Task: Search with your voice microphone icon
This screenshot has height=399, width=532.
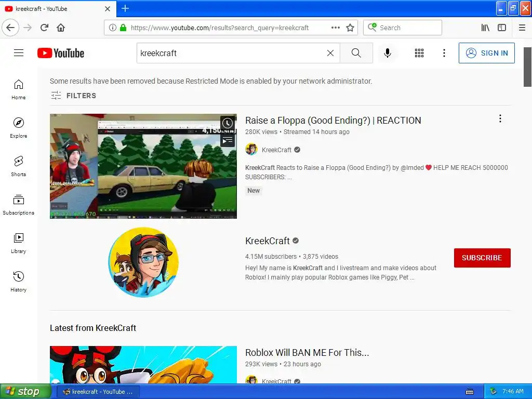Action: coord(388,53)
